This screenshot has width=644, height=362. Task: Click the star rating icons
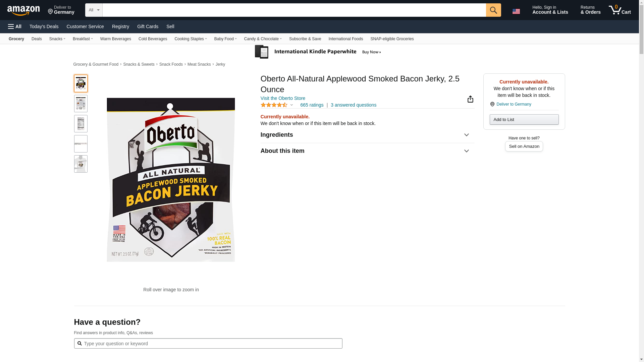point(274,105)
